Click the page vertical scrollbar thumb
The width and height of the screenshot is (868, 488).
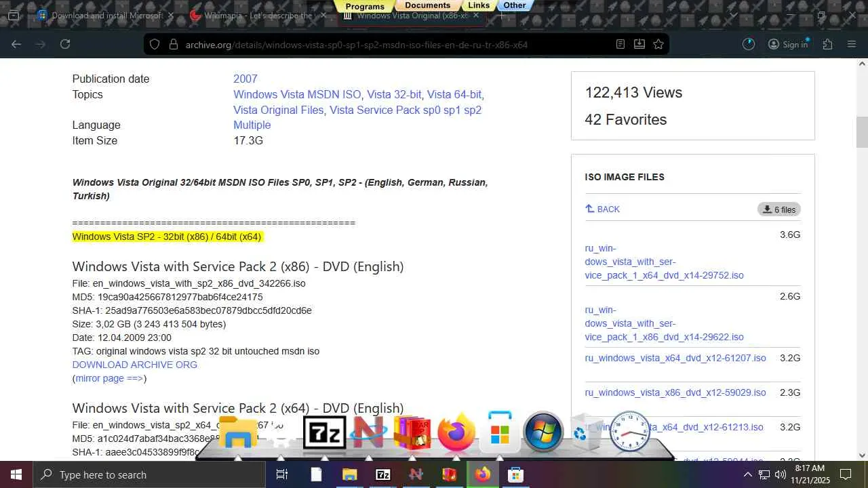(x=862, y=132)
